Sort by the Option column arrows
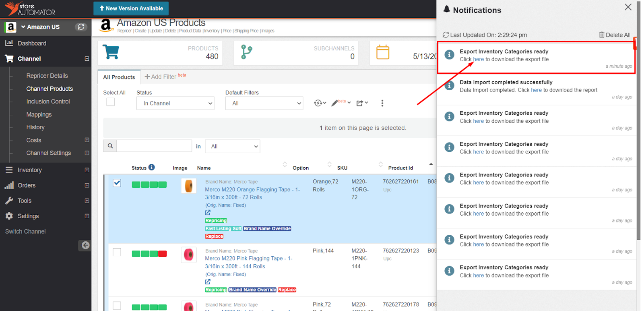644x311 pixels. coord(329,164)
